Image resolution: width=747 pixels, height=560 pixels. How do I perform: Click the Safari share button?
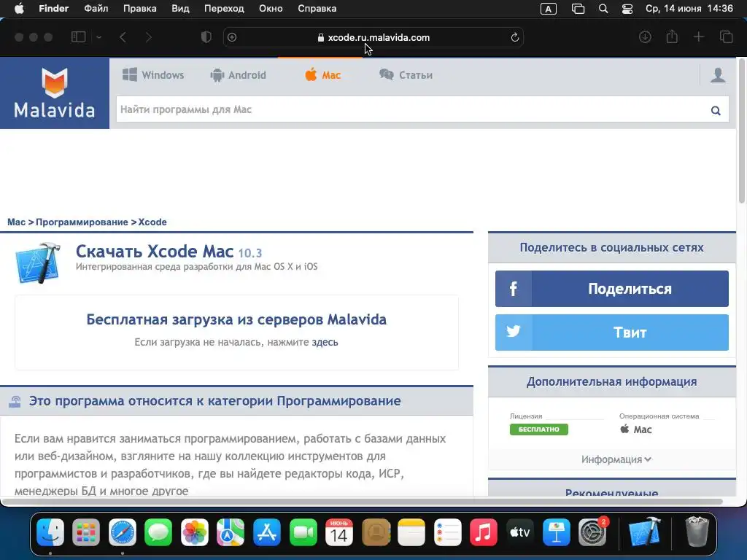point(672,36)
